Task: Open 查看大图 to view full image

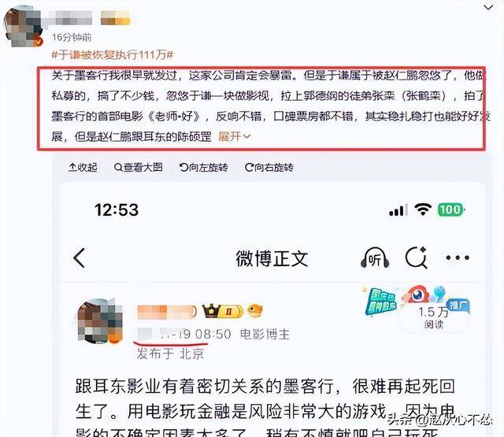Action: point(139,168)
